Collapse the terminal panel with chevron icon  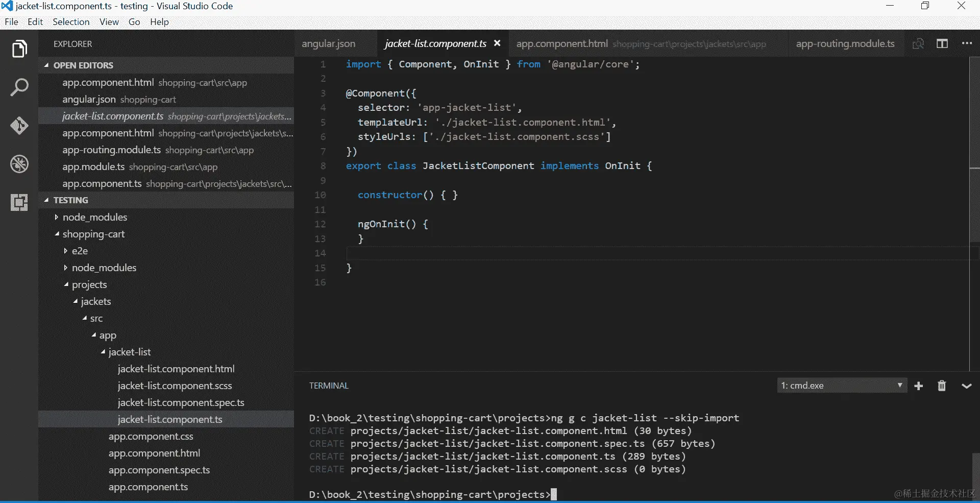tap(966, 386)
